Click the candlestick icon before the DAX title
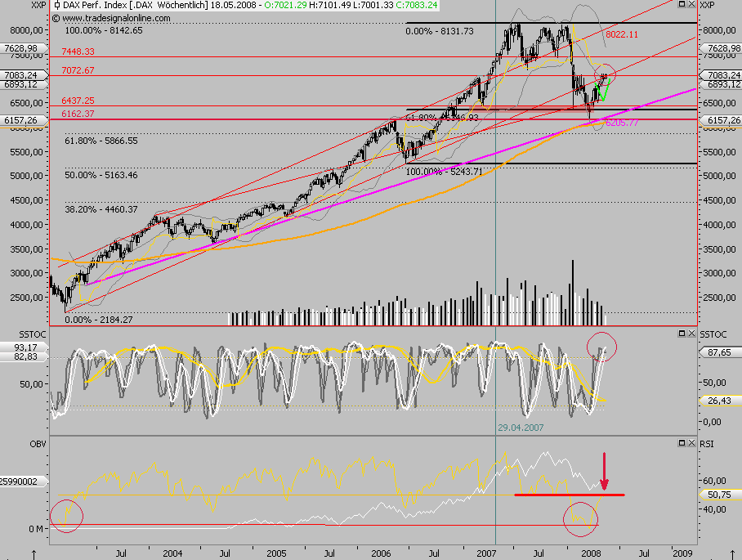Screen dimensions: 742x560 [x=57, y=5]
